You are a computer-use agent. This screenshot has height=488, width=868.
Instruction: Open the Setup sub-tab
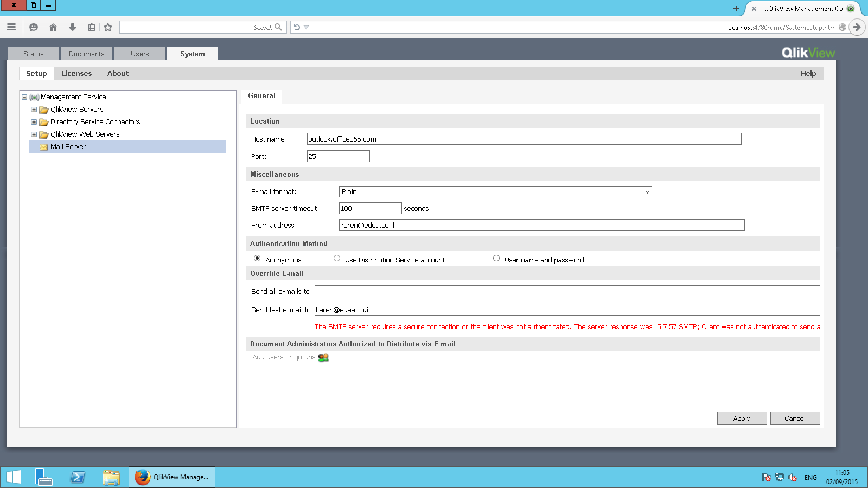(36, 74)
